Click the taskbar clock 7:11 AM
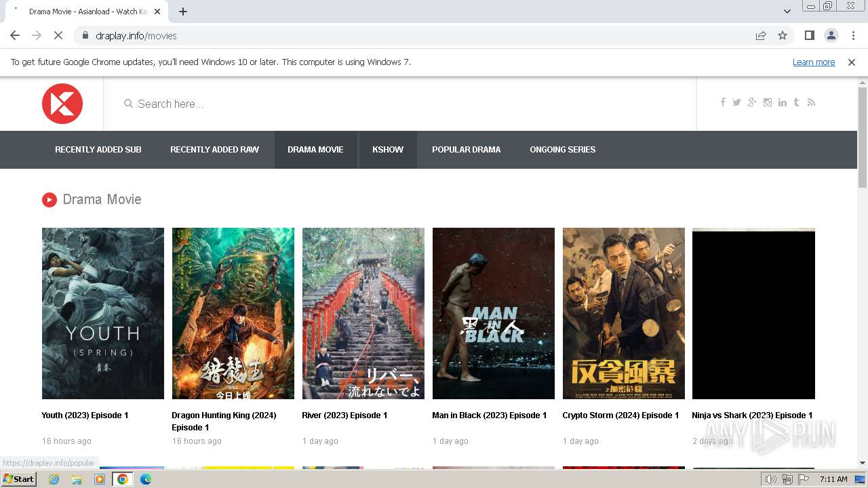The image size is (868, 488). point(833,479)
